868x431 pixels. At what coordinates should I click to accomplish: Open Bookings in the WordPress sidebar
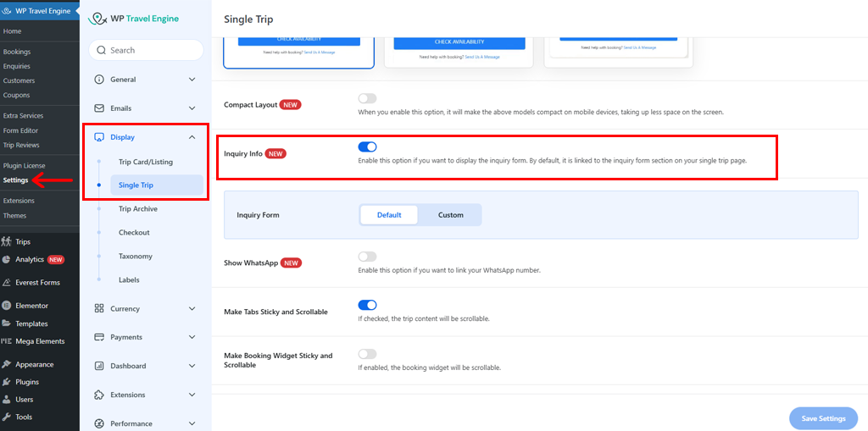point(17,52)
